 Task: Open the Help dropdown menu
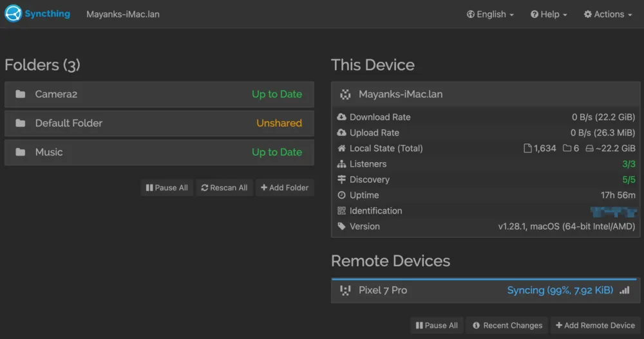coord(549,14)
